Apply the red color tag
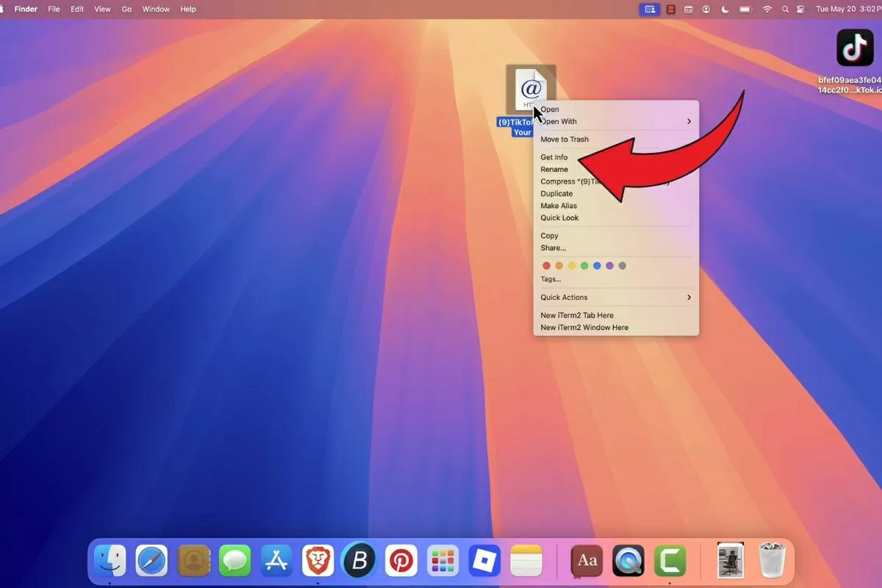Image resolution: width=882 pixels, height=588 pixels. pos(546,265)
